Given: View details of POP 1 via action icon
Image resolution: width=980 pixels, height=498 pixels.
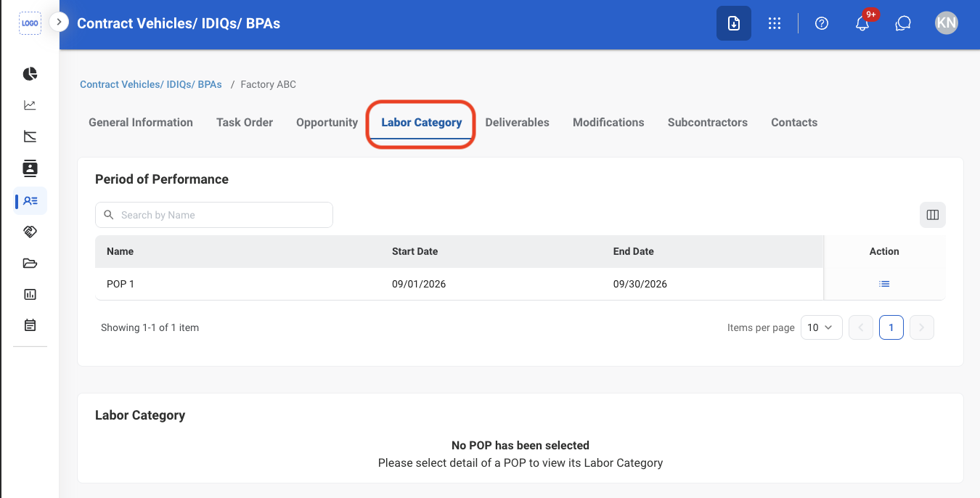Looking at the screenshot, I should (884, 284).
